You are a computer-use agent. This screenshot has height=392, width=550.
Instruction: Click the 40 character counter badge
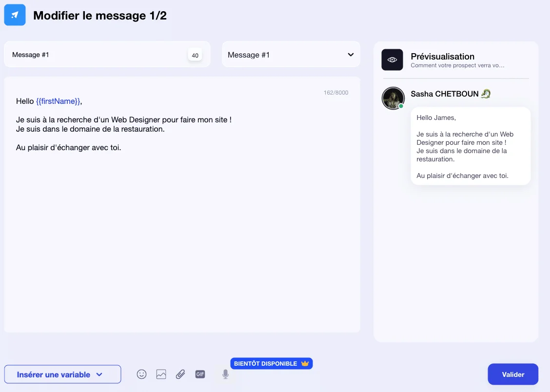click(195, 55)
